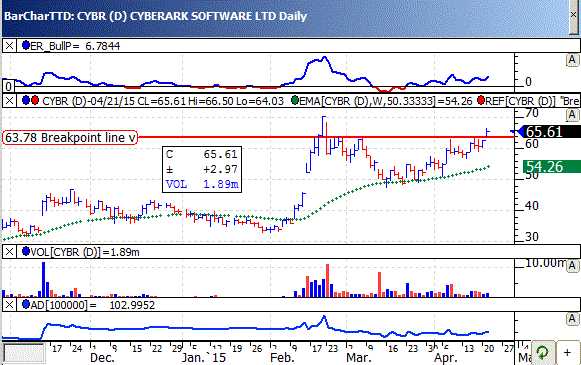
Task: Toggle auto-scale A in AD pane
Action: (572, 319)
